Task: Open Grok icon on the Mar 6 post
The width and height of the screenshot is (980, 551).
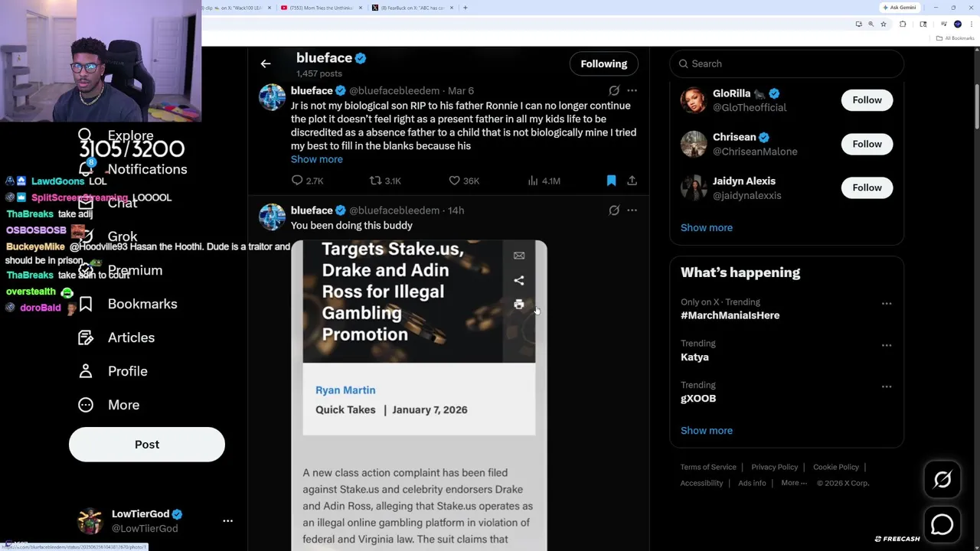Action: [614, 90]
